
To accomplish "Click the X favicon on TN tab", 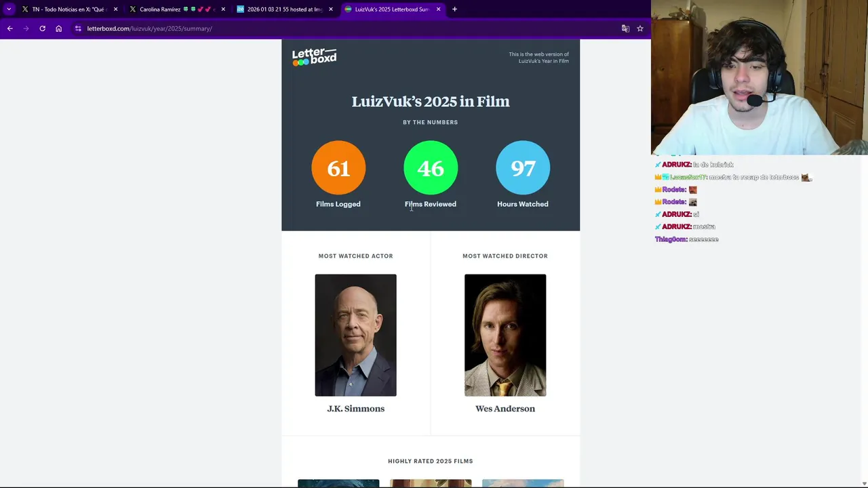I will [25, 9].
